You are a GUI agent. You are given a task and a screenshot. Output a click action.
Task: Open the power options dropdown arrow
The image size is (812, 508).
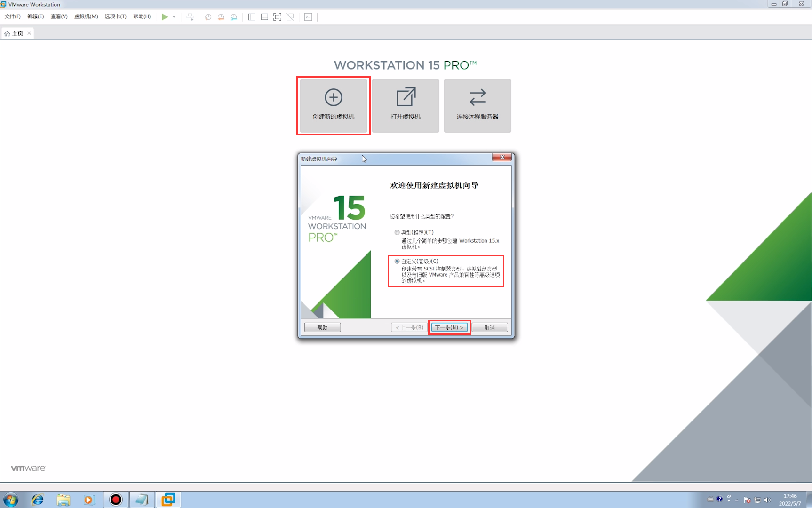tap(174, 17)
